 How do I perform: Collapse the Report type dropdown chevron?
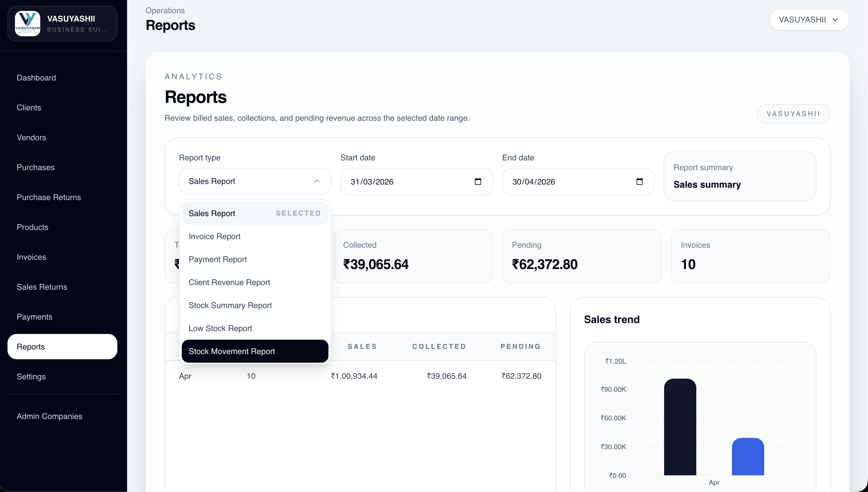[316, 181]
